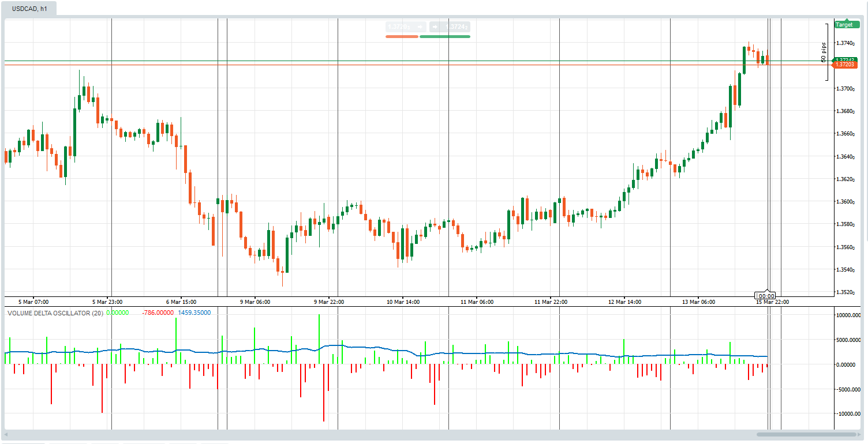Click the green 1.37242 bid price tag

[x=847, y=59]
